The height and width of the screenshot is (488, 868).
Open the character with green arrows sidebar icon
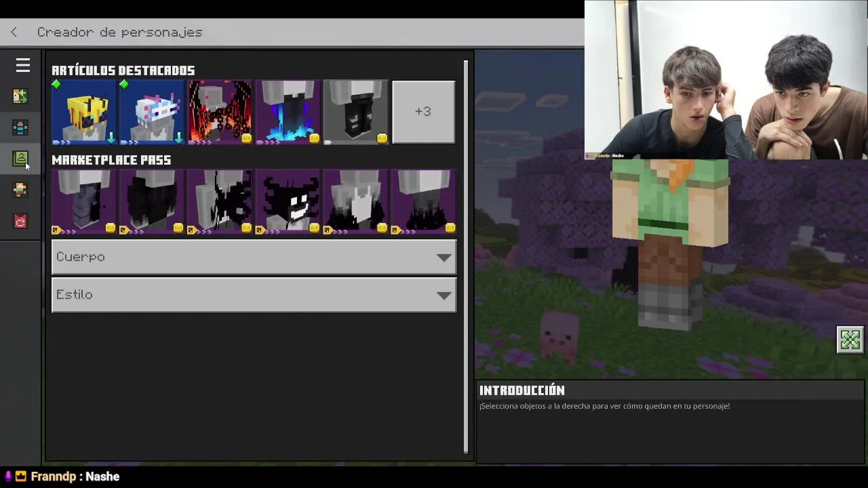pyautogui.click(x=20, y=96)
